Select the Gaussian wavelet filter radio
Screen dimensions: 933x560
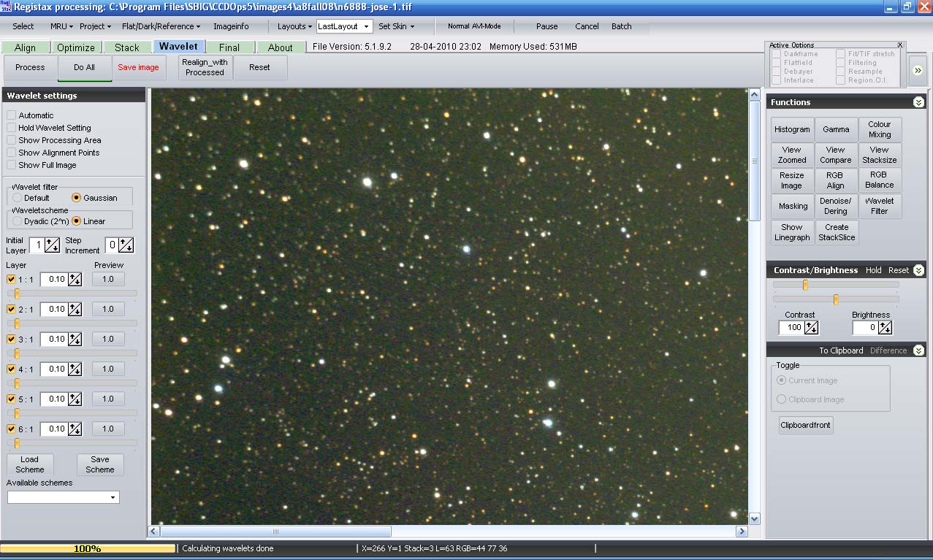click(x=76, y=198)
